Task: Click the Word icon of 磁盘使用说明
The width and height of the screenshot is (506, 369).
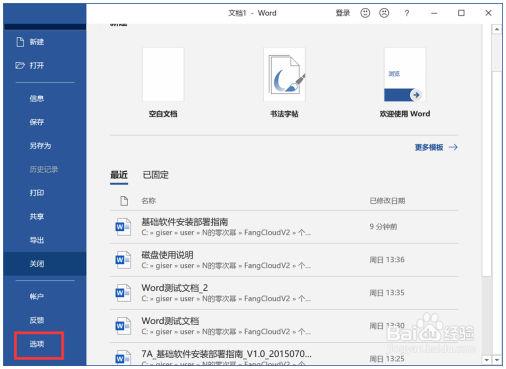Action: (x=122, y=260)
